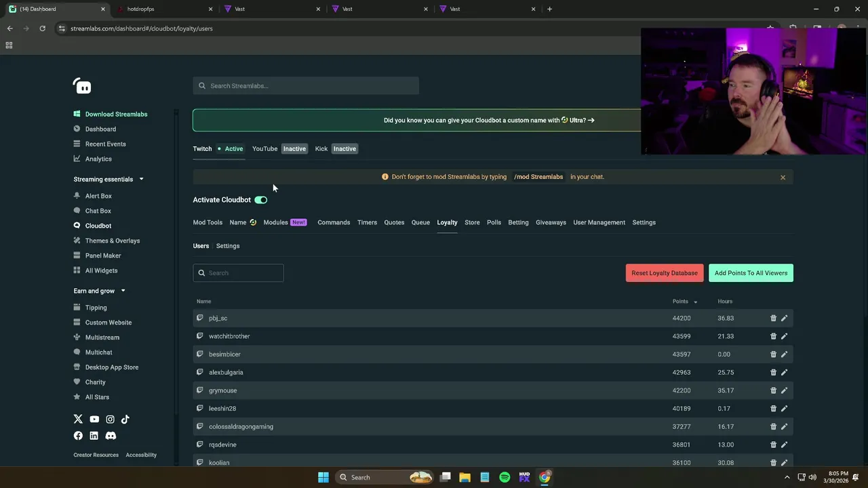Open Streamlabs LinkedIn social icon

tap(94, 436)
